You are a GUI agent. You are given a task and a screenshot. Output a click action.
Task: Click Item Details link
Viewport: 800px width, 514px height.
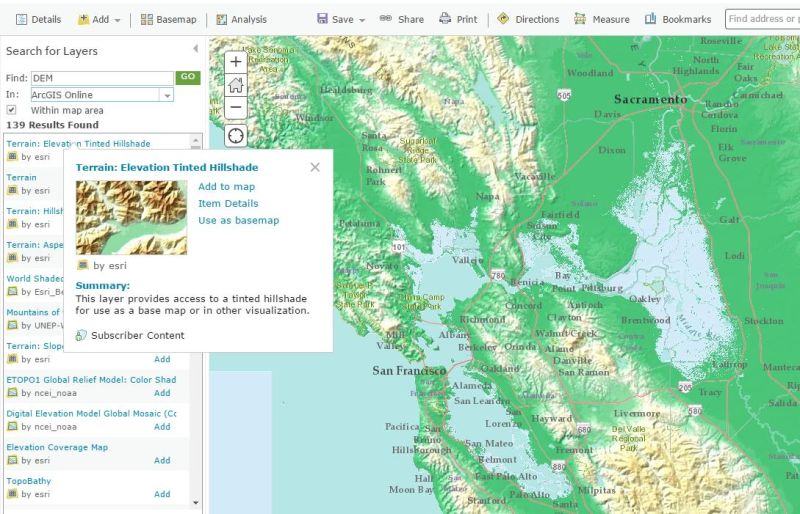point(228,204)
